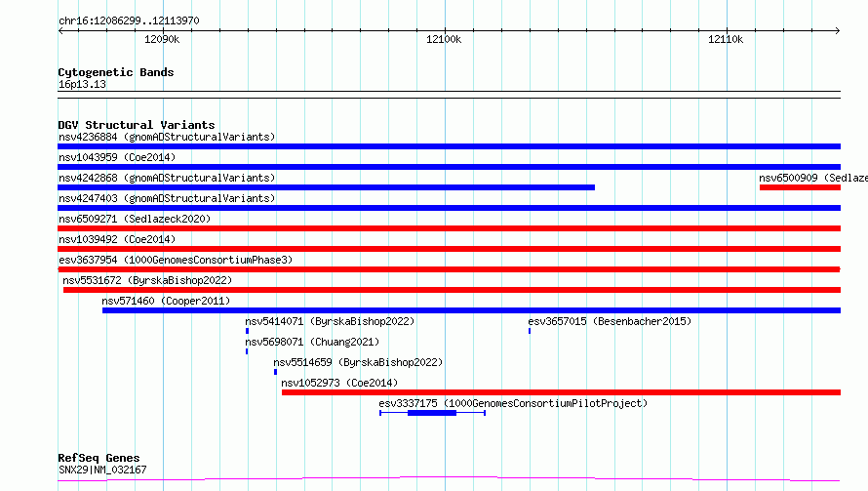
Task: Click the nsv4236884 gnomAD variant label
Action: pos(167,137)
